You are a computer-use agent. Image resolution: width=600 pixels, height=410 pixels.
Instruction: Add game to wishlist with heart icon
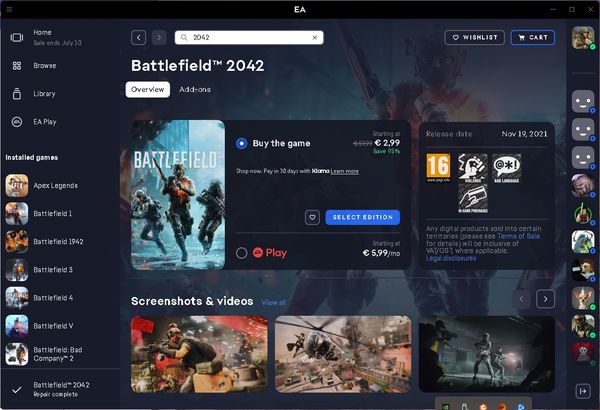312,217
